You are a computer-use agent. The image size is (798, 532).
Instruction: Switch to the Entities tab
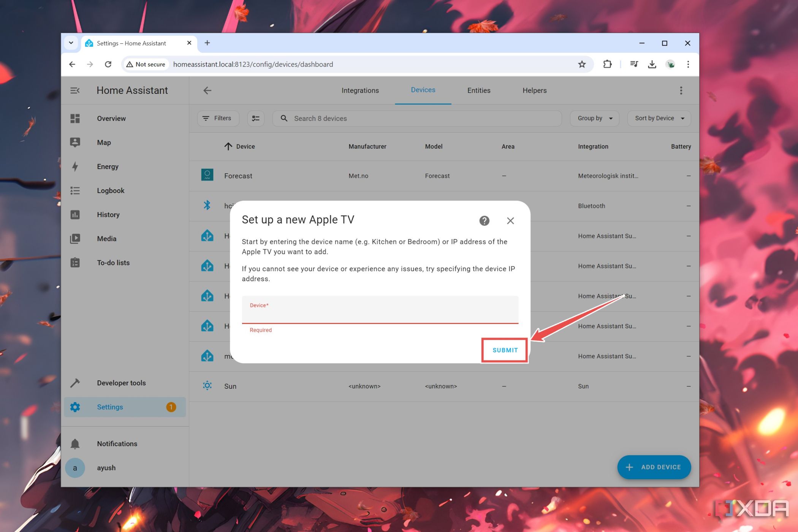click(478, 90)
